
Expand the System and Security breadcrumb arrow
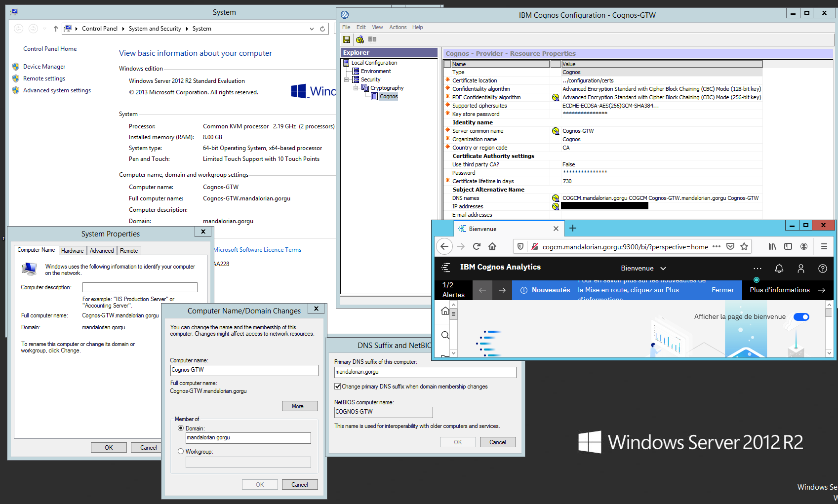click(187, 29)
